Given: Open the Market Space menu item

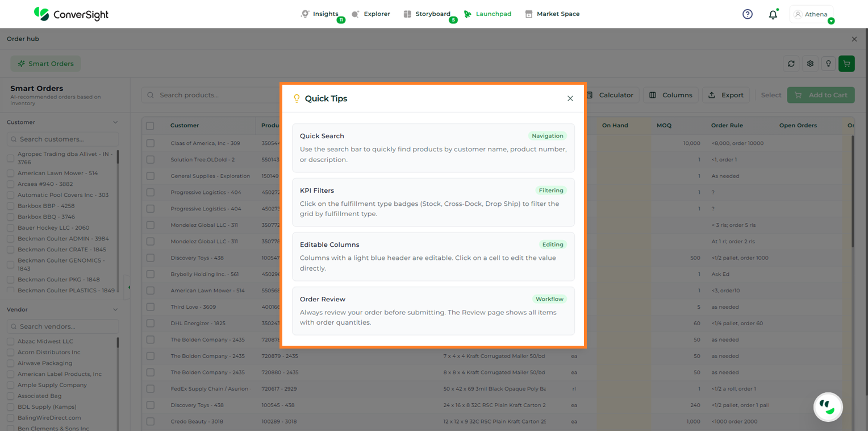Looking at the screenshot, I should (x=552, y=14).
